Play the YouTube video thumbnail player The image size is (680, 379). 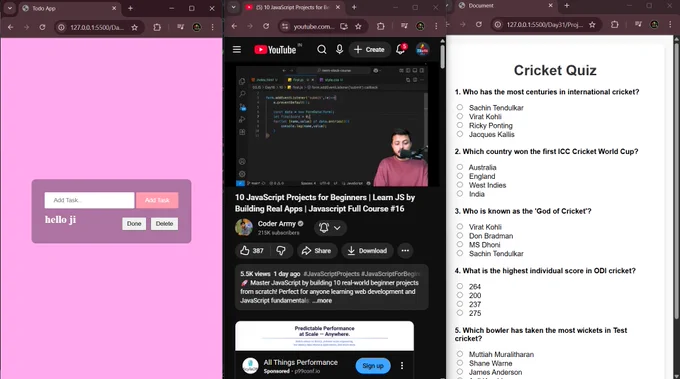click(332, 126)
